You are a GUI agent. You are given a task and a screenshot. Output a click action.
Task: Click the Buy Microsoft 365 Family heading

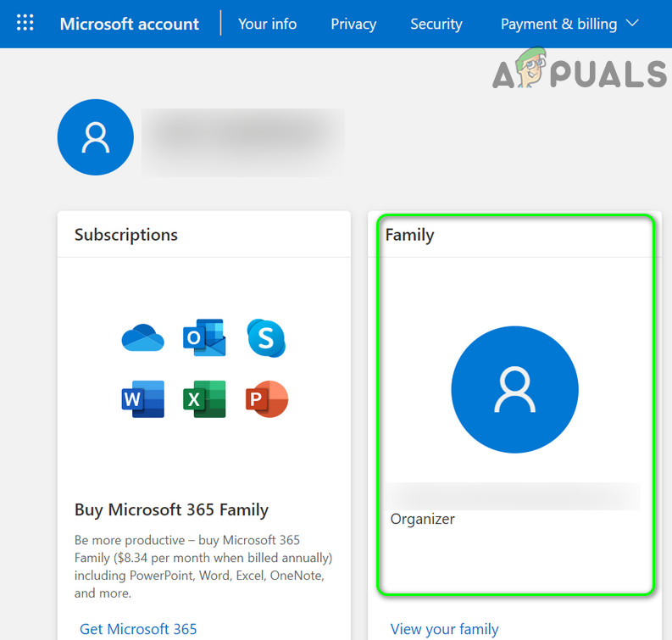(171, 510)
